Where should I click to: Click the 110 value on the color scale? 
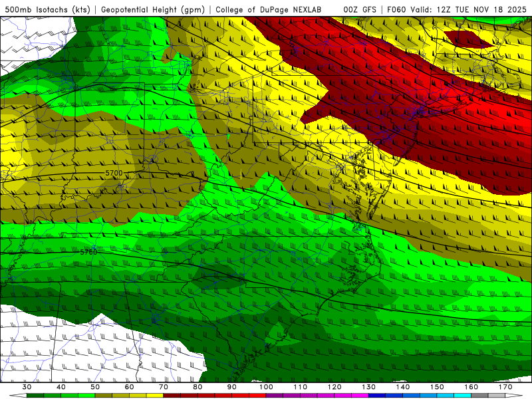point(301,387)
